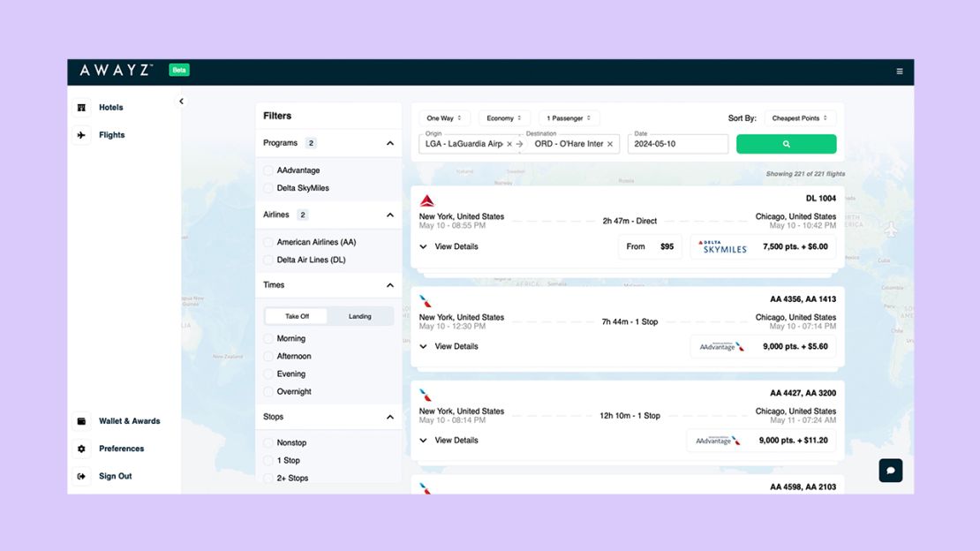Viewport: 980px width, 551px height.
Task: Click the Sign Out icon
Action: [x=81, y=476]
